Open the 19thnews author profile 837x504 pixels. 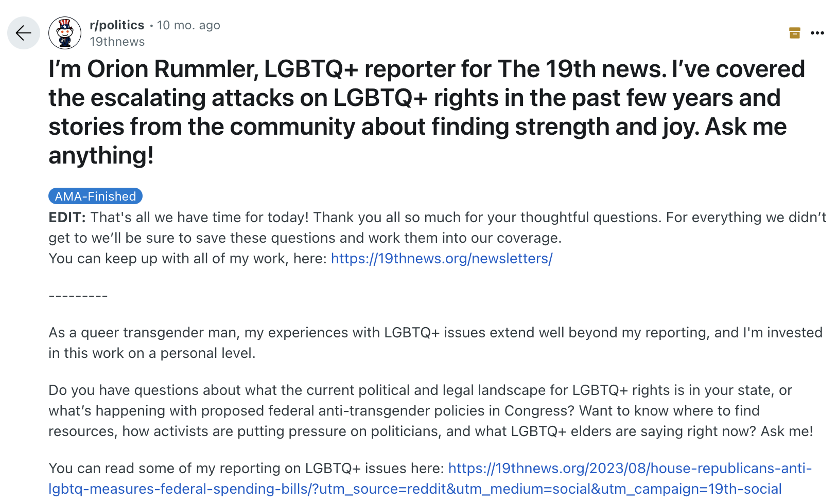(x=117, y=42)
